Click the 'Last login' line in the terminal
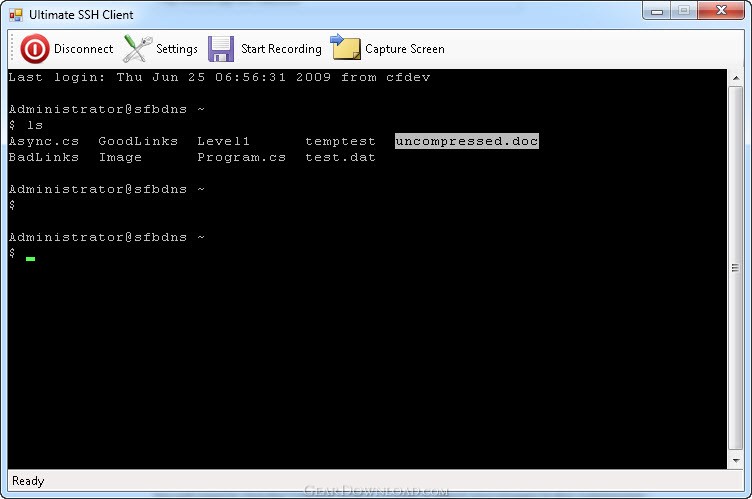Screen dimensions: 752x499 coord(220,77)
